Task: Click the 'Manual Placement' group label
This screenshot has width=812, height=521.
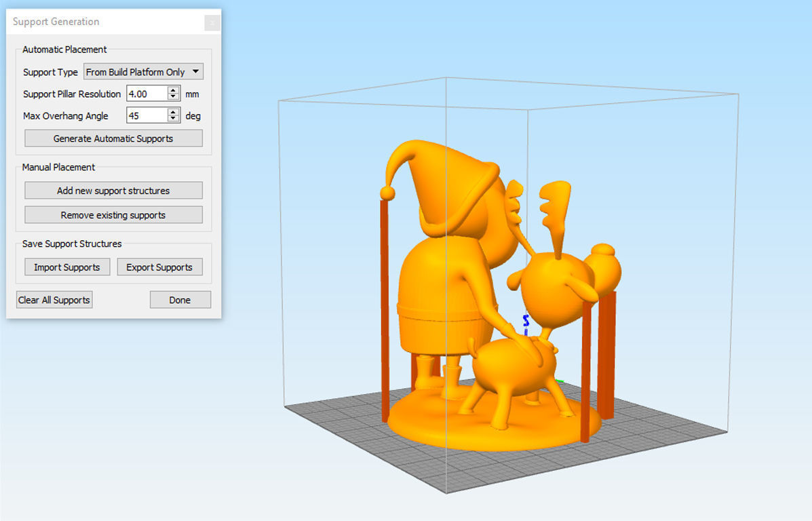Action: [x=58, y=168]
